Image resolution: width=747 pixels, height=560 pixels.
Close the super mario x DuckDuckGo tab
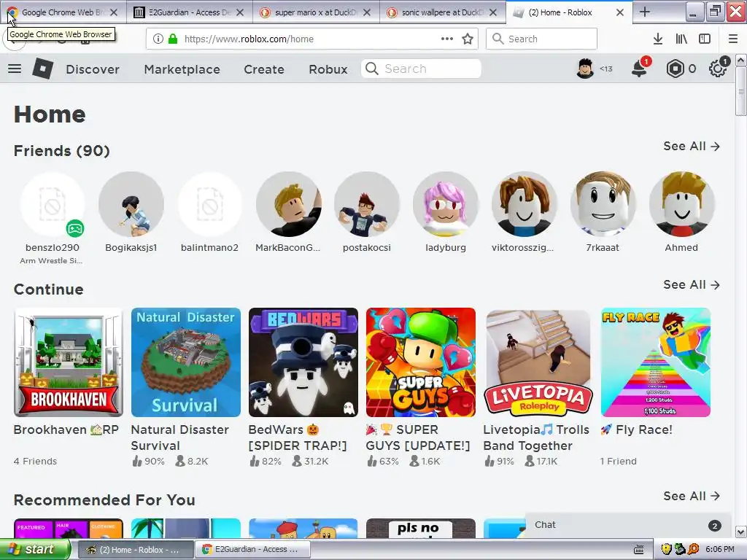[367, 12]
